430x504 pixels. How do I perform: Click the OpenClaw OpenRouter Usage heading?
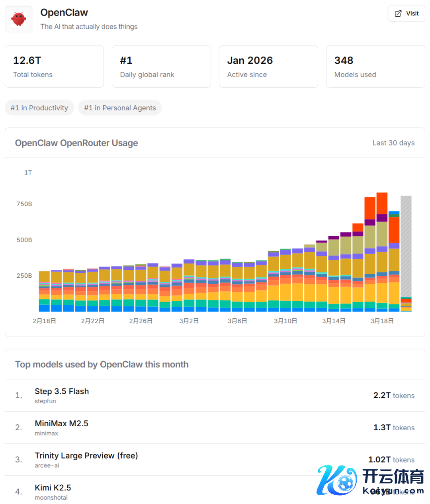point(76,143)
